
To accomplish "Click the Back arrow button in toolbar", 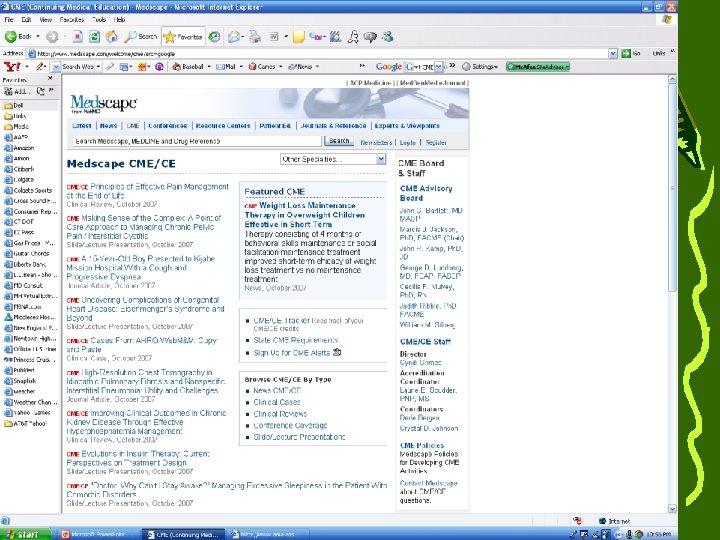I will (x=18, y=37).
